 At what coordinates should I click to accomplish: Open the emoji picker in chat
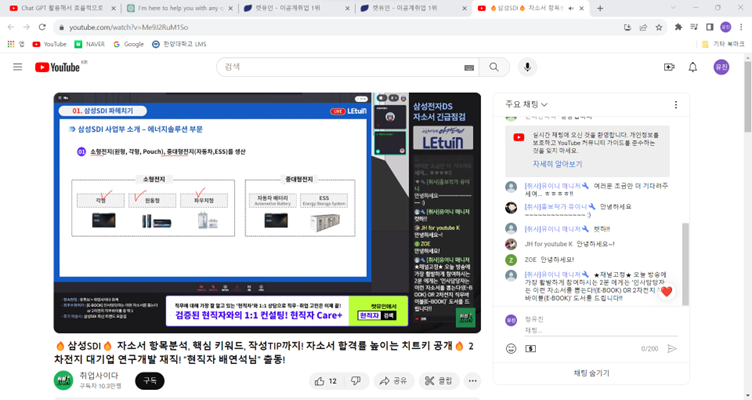coord(510,349)
